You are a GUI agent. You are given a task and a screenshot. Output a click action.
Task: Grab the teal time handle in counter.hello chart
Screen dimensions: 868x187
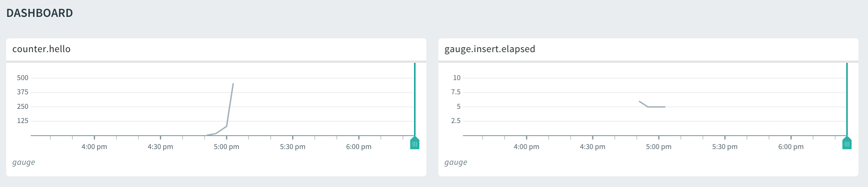click(415, 143)
